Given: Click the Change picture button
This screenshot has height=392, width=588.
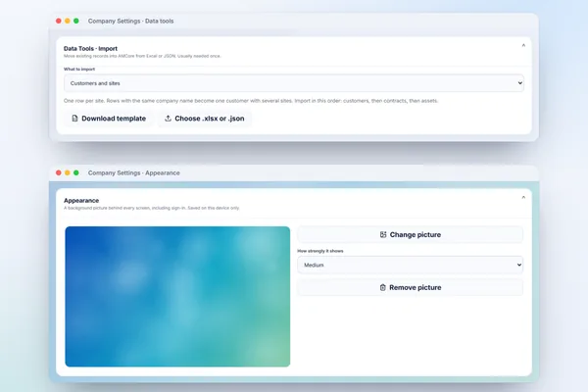Looking at the screenshot, I should [x=410, y=235].
